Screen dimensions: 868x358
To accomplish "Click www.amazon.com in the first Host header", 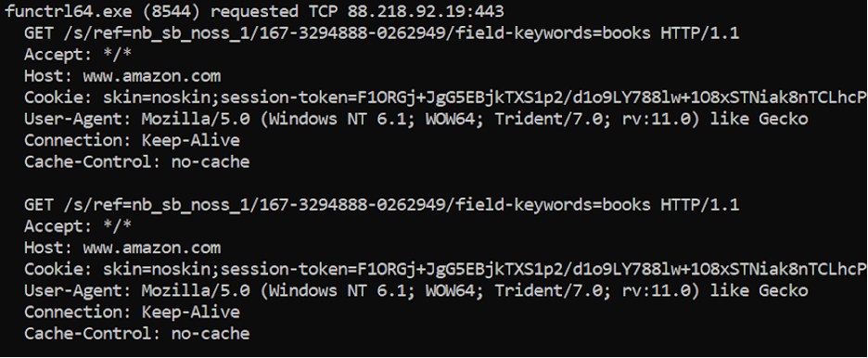I will click(x=152, y=76).
